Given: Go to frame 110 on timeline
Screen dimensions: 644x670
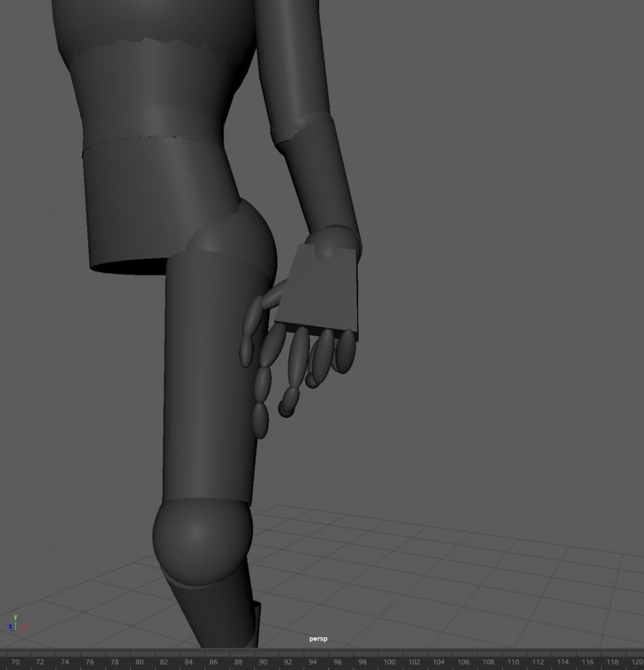Looking at the screenshot, I should pos(513,661).
